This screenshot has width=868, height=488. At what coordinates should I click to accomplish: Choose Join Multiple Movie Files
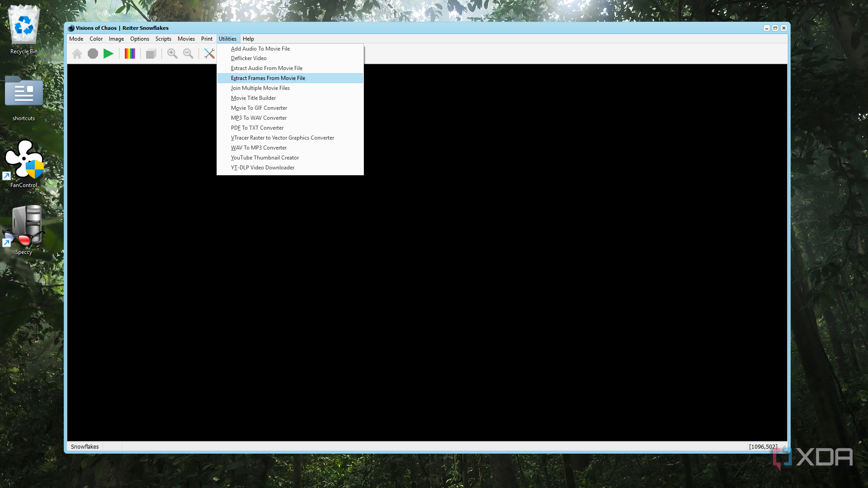(x=290, y=88)
